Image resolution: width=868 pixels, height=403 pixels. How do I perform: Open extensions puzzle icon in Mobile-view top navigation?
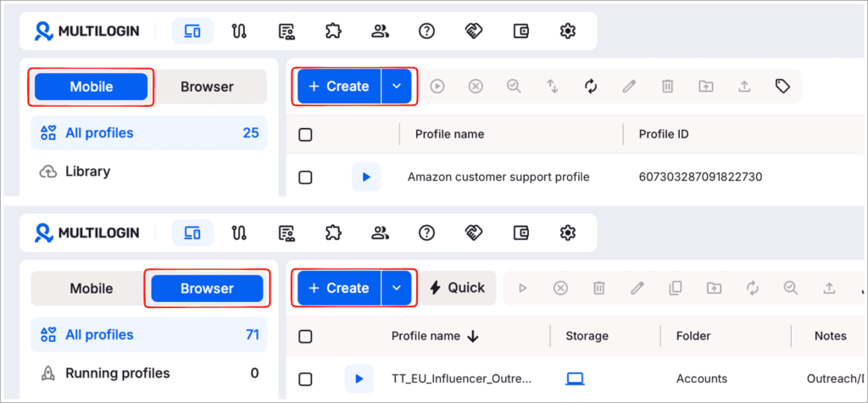332,31
